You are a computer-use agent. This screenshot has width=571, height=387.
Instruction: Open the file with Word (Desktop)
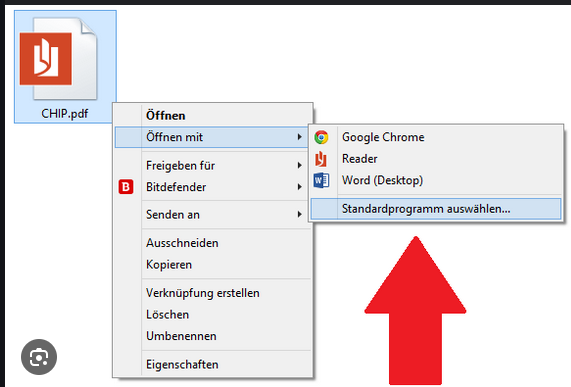436,180
